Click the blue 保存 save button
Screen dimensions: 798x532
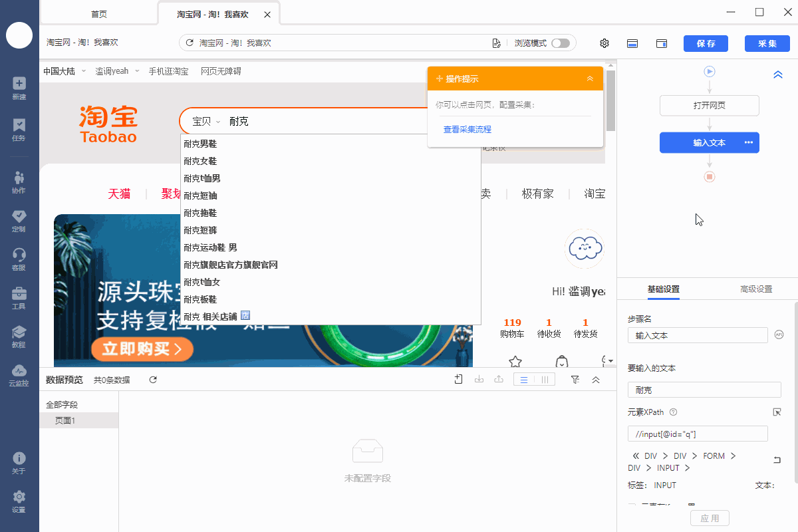coord(706,43)
